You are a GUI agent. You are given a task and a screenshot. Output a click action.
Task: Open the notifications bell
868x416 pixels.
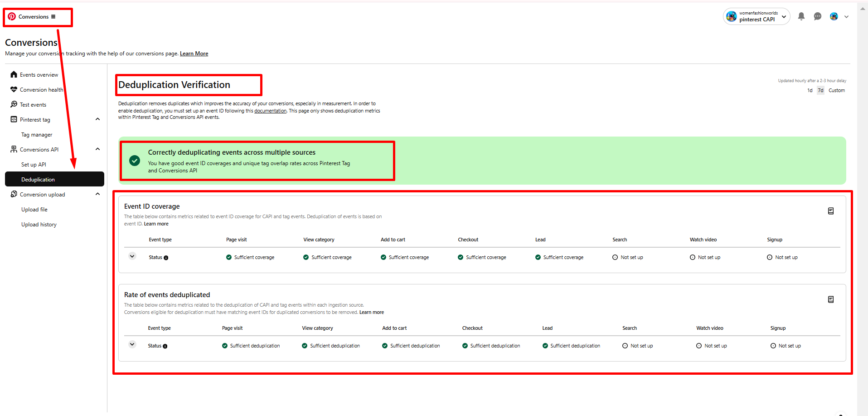coord(801,16)
